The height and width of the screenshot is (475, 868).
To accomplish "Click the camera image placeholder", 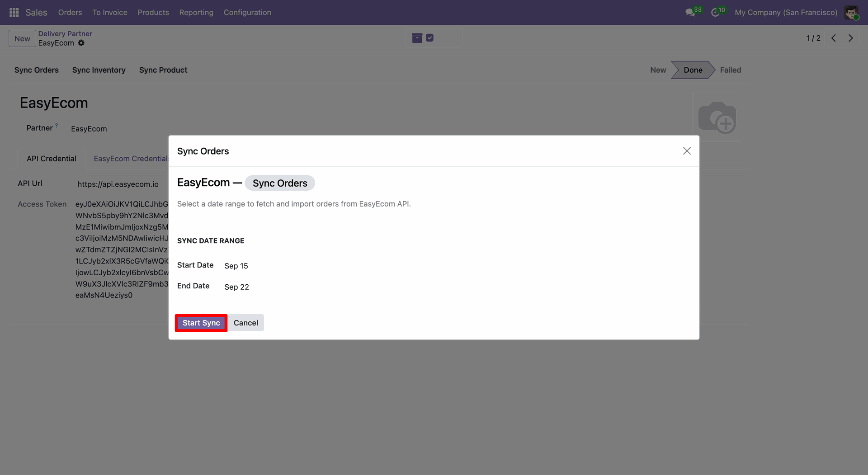I will point(717,117).
